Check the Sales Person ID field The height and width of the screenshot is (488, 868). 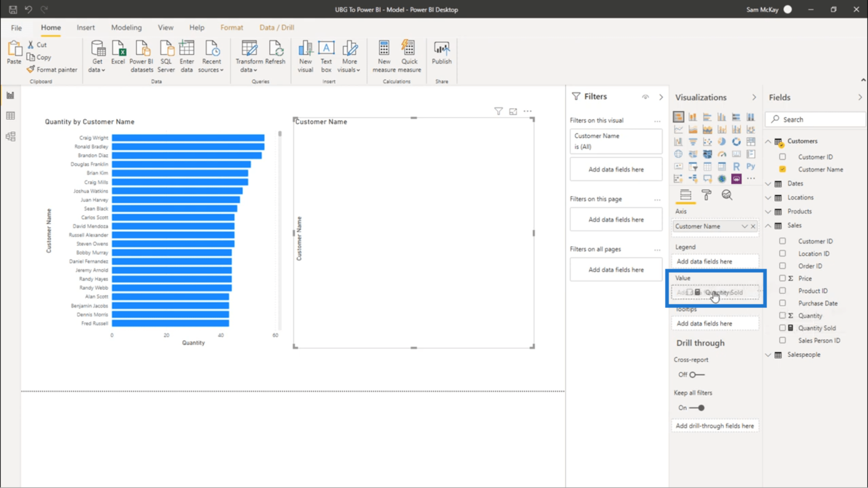(782, 340)
